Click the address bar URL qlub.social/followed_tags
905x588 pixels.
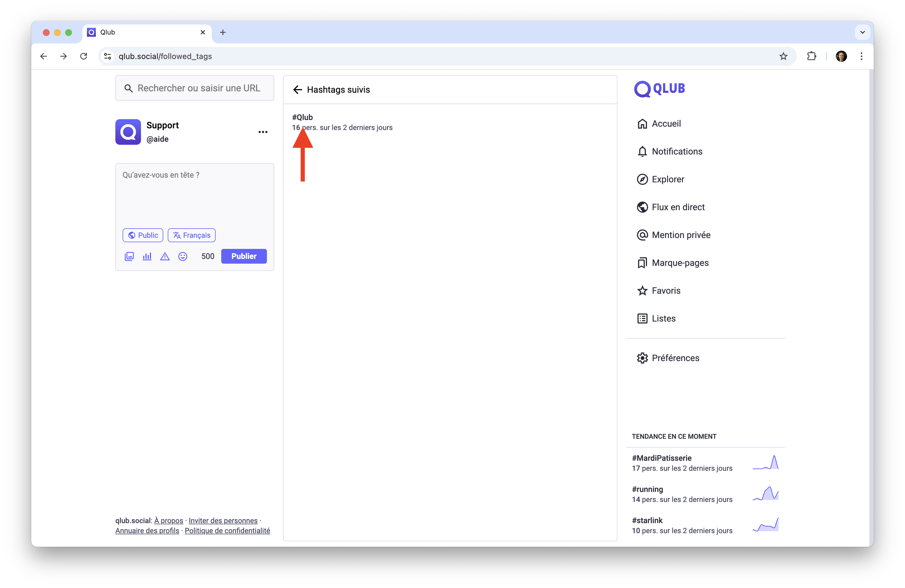coord(166,56)
